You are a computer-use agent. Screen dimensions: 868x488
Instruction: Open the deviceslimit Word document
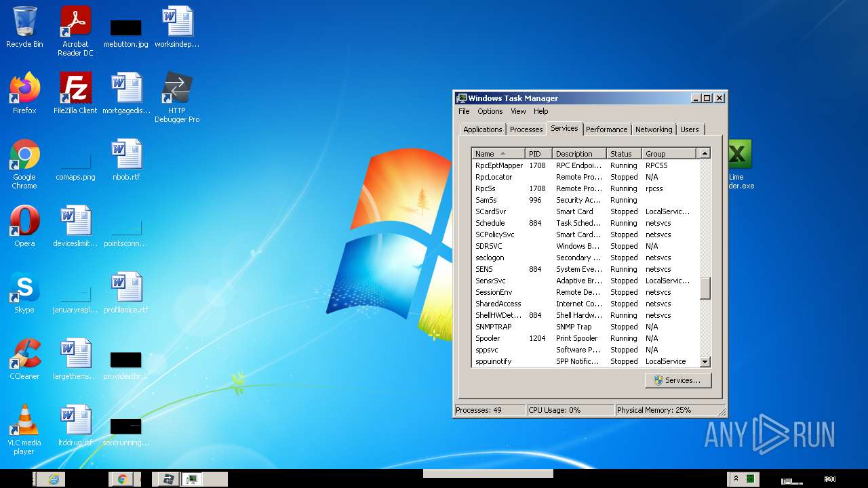(75, 226)
